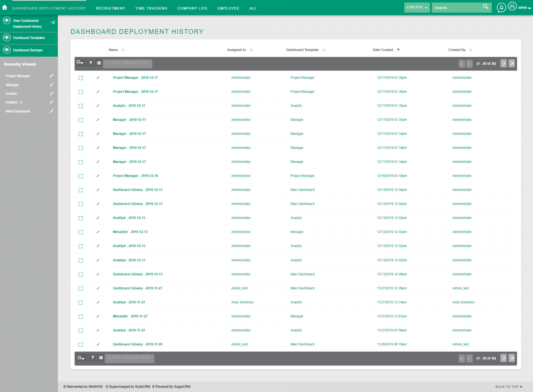
Task: Click the search magnifier icon
Action: (x=485, y=7)
